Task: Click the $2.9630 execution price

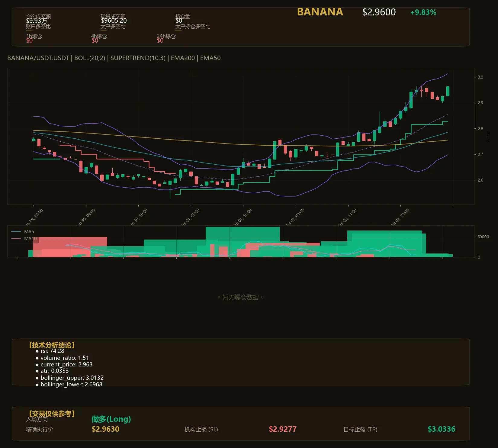Action: click(x=105, y=429)
